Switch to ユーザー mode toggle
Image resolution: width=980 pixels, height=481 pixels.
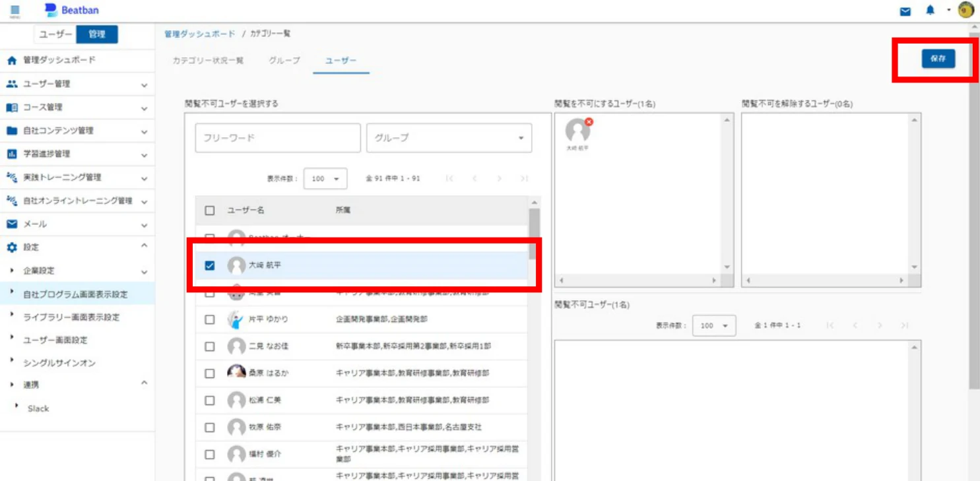click(55, 34)
